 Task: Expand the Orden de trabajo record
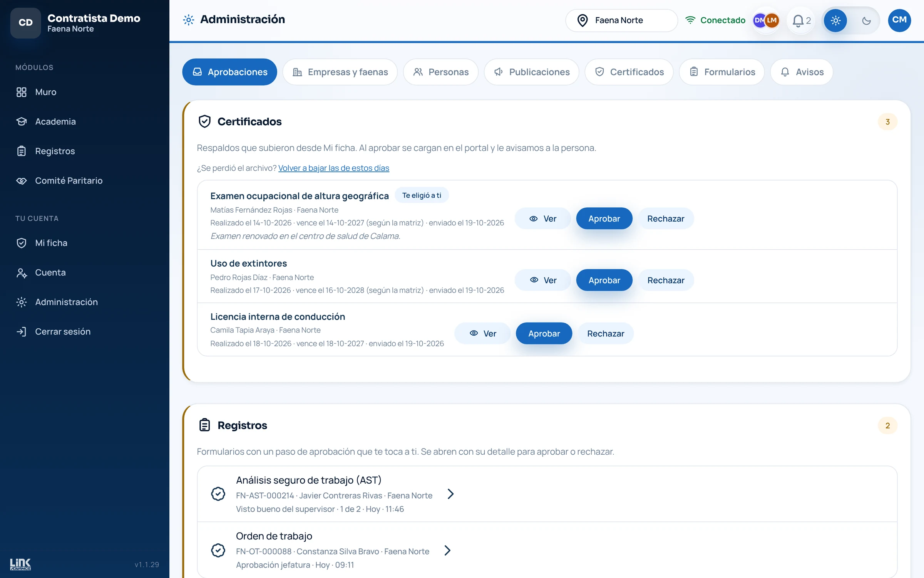point(547,550)
